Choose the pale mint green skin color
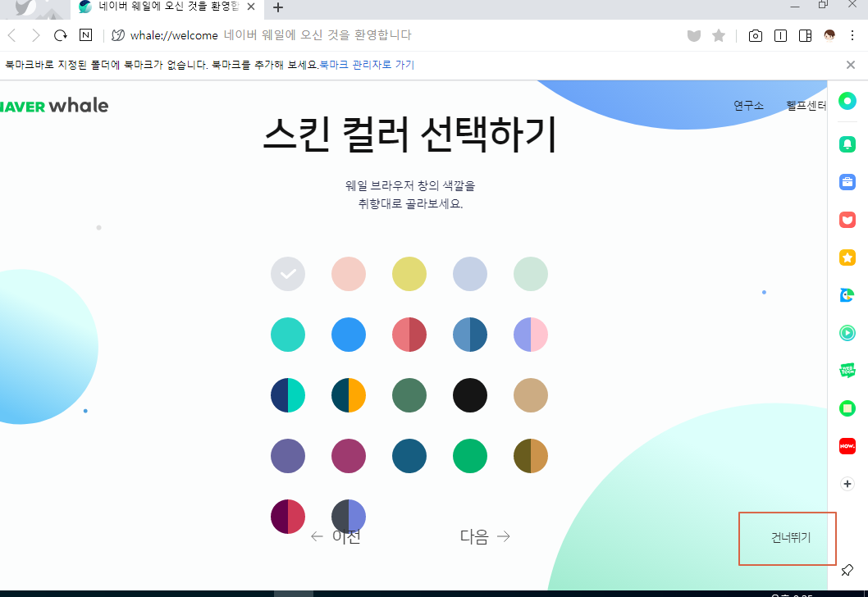The width and height of the screenshot is (868, 597). pos(531,274)
